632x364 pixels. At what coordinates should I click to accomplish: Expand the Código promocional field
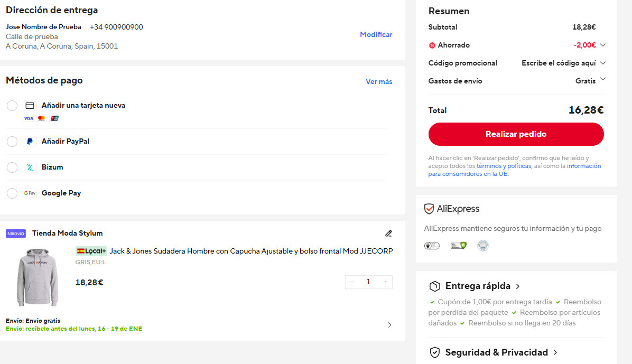pos(603,63)
